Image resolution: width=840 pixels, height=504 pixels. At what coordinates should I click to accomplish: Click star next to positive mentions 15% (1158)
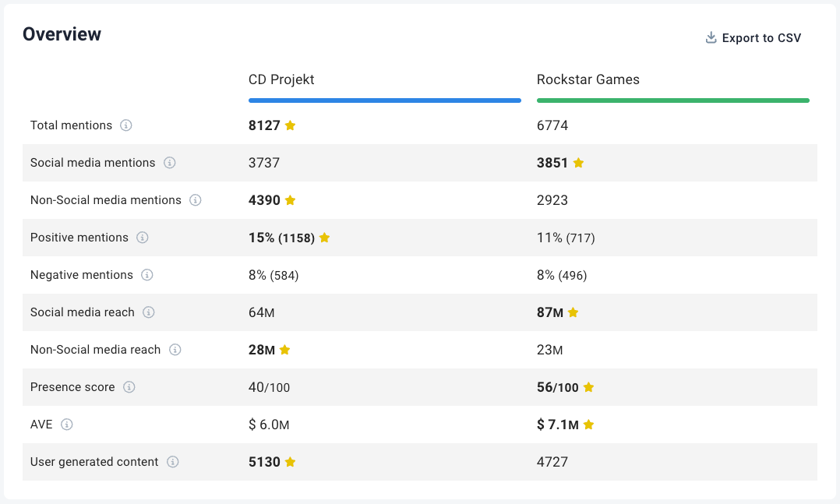325,238
